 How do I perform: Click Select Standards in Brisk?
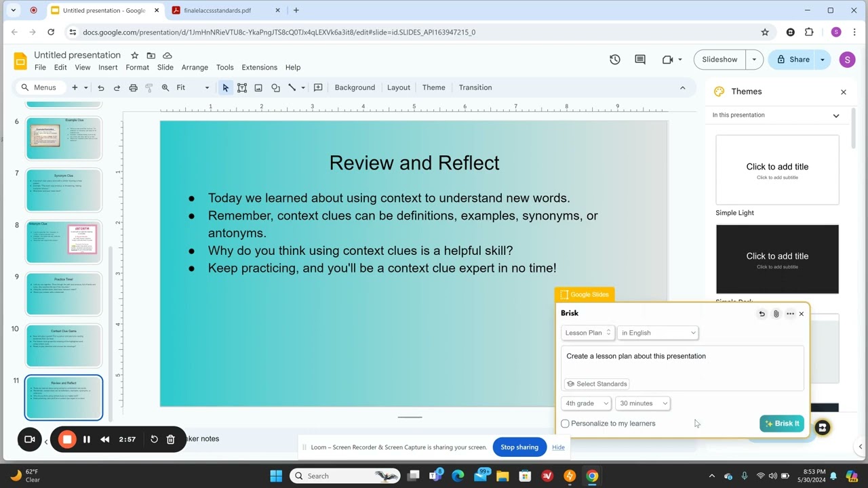point(597,384)
